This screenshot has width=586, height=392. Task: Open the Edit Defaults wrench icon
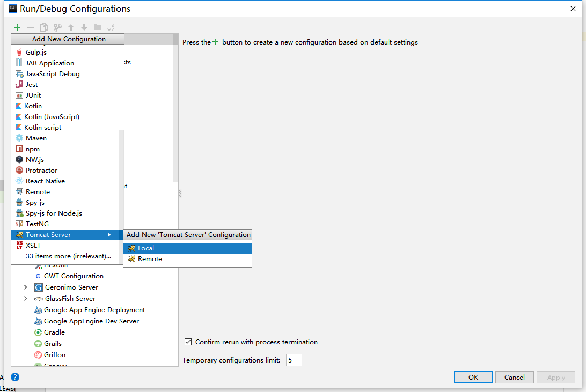(57, 27)
